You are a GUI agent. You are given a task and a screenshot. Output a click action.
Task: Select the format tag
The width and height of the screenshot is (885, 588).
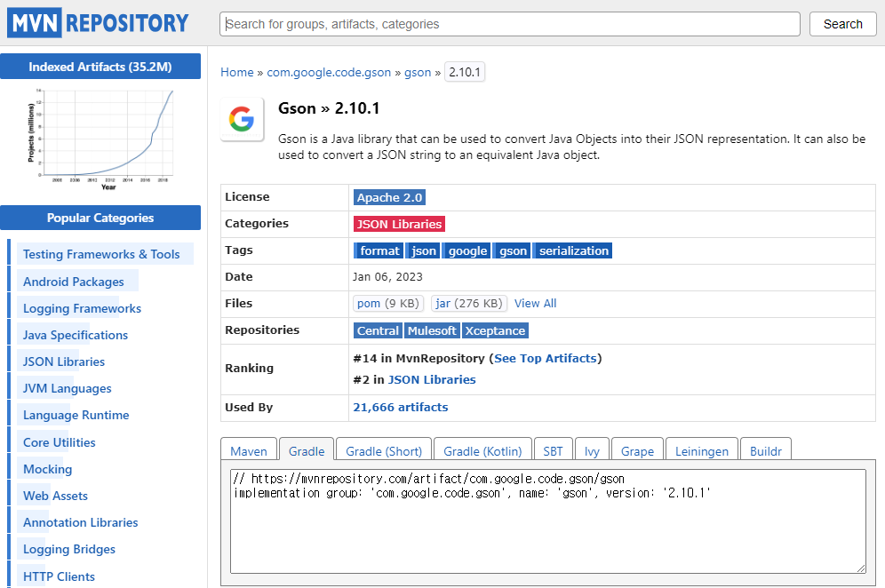coord(379,250)
